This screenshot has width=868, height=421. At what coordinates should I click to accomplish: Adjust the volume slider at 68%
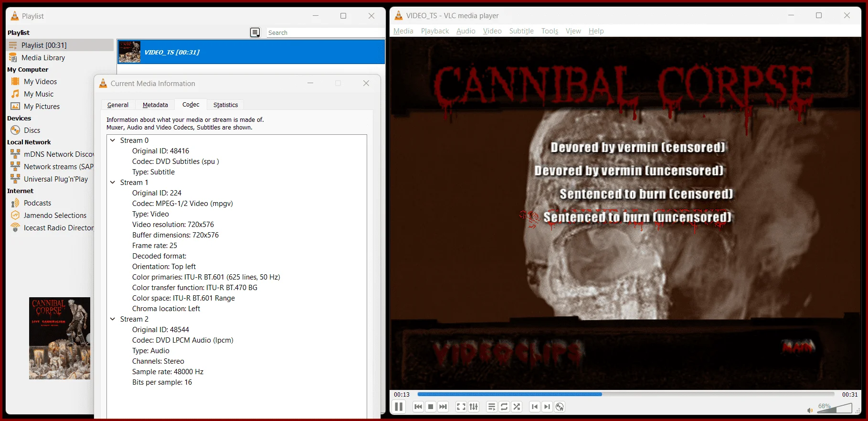point(834,409)
